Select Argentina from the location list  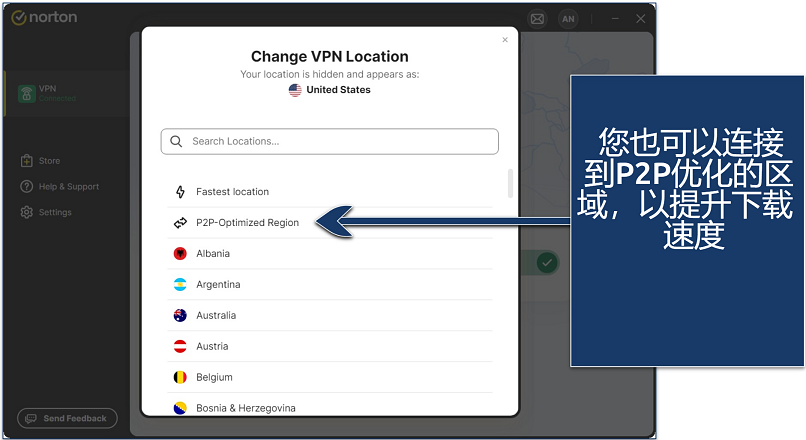point(329,284)
